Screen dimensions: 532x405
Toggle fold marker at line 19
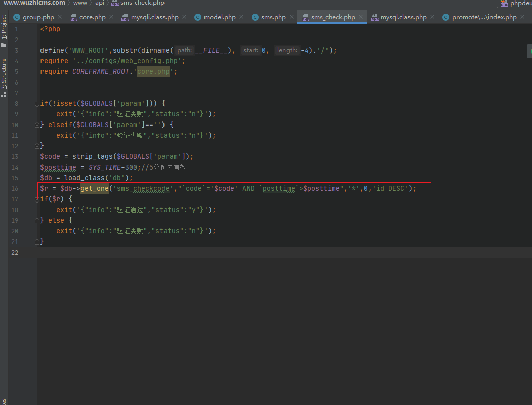pos(37,221)
